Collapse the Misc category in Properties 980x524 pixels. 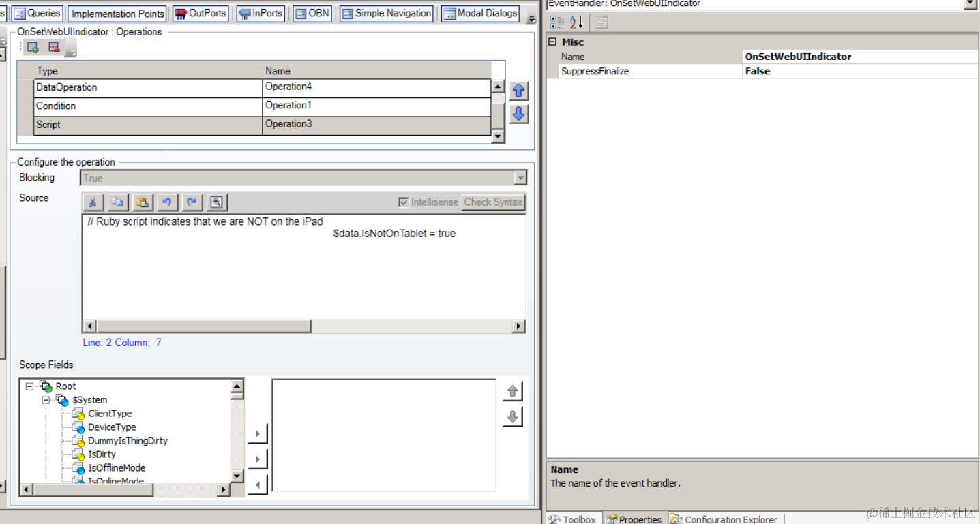(553, 42)
